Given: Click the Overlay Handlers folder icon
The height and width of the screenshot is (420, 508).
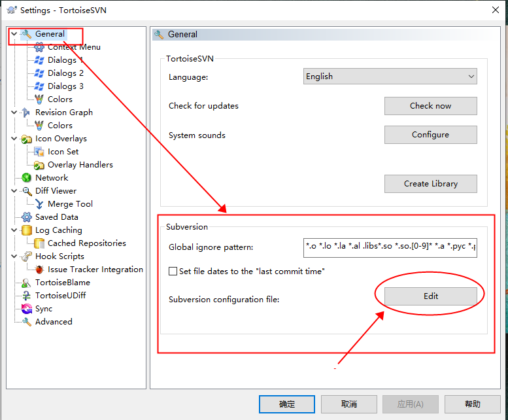Looking at the screenshot, I should click(x=39, y=165).
